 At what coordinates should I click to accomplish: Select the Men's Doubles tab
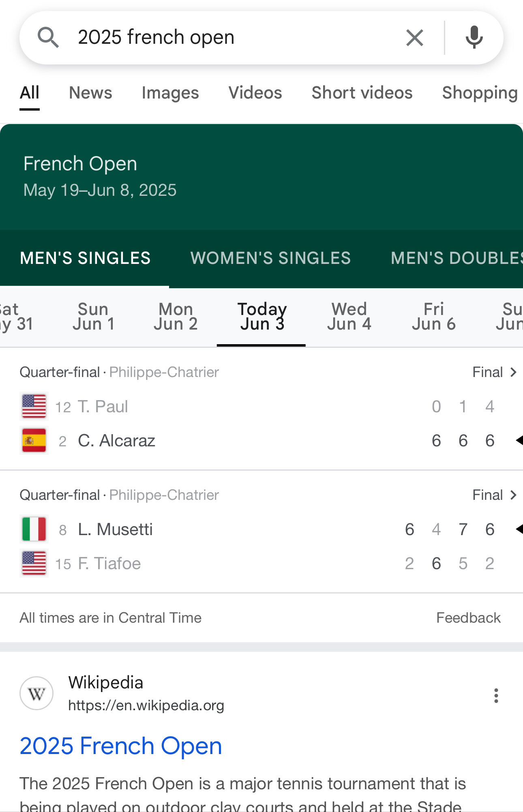pos(457,258)
